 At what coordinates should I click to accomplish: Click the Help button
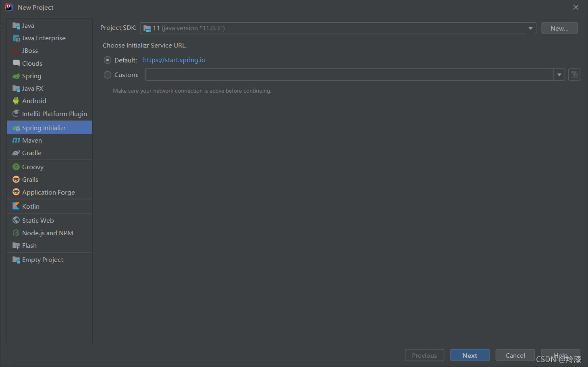[x=561, y=355]
